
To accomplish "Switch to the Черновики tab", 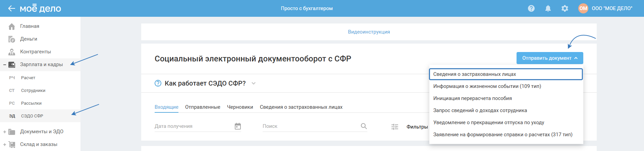I will [x=240, y=107].
